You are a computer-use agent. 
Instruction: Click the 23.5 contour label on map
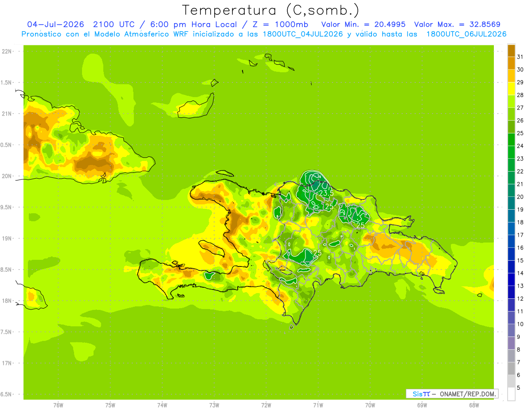(326, 193)
